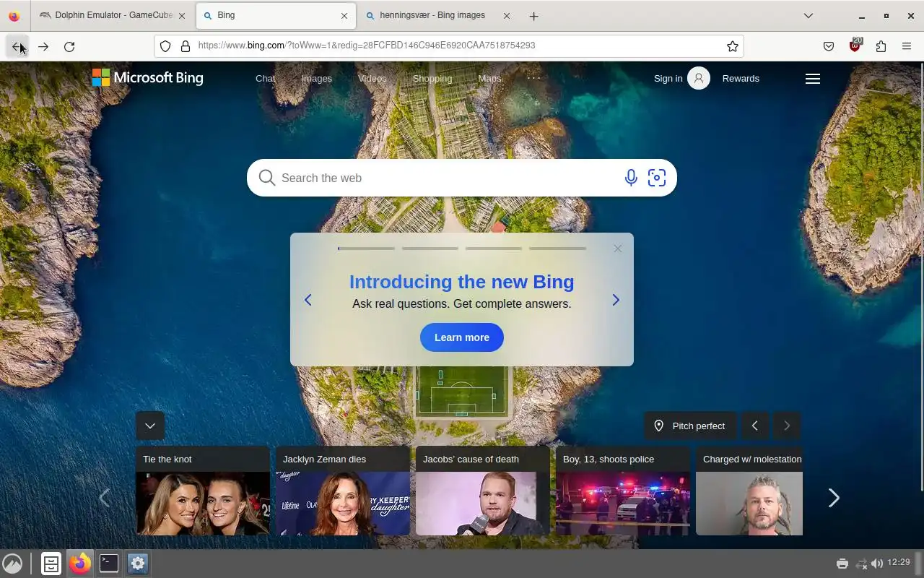The width and height of the screenshot is (924, 578).
Task: Bookmark this page with the star icon
Action: pyautogui.click(x=733, y=46)
